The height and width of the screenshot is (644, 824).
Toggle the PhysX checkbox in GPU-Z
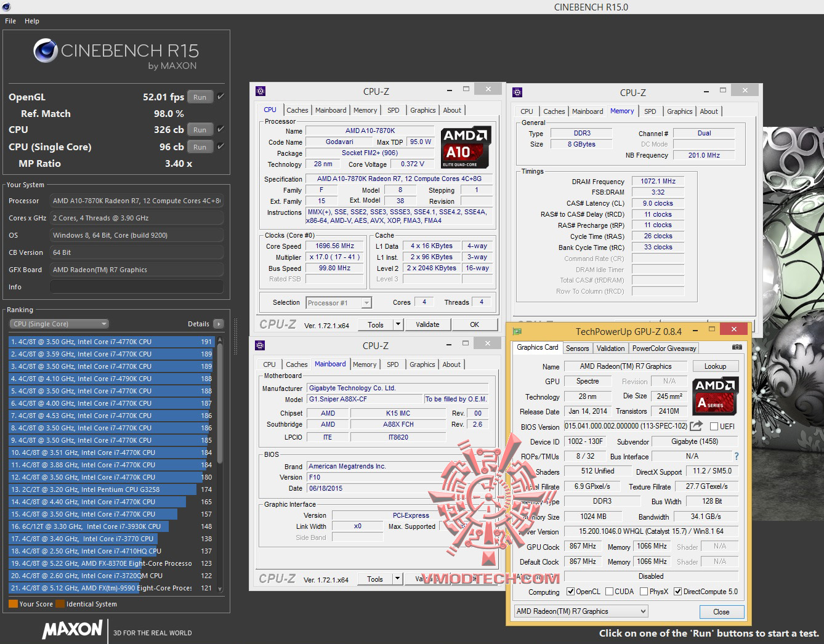pyautogui.click(x=644, y=592)
